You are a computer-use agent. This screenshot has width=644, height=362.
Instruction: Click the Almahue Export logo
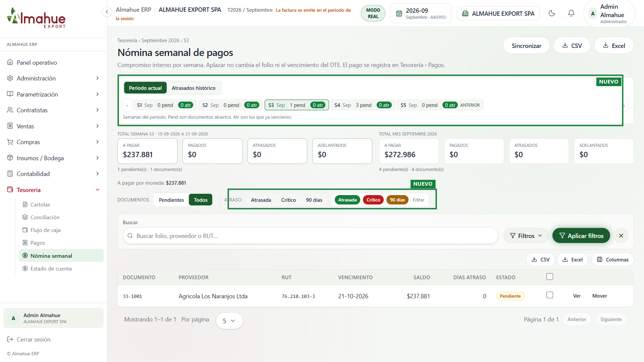pos(36,18)
